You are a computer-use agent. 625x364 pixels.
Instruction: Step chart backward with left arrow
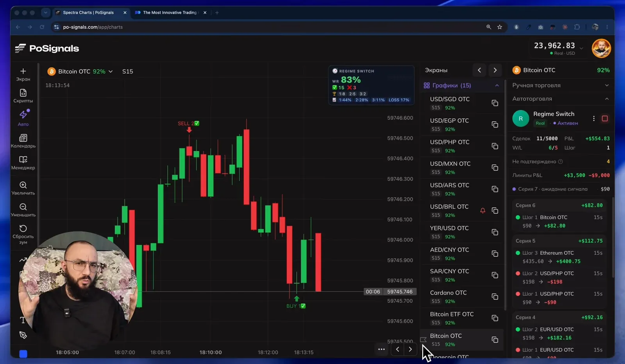[x=398, y=349]
